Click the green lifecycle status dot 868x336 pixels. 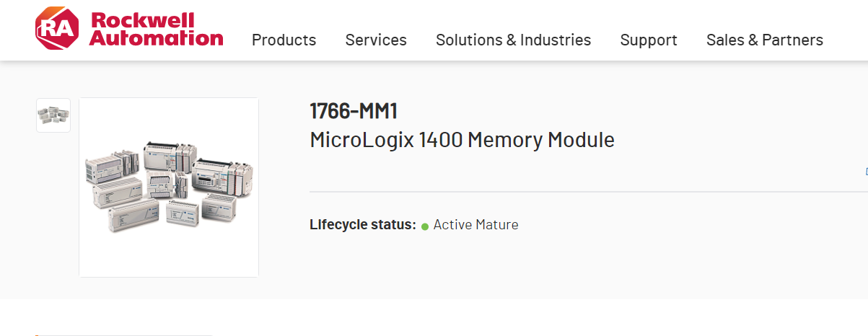click(x=425, y=226)
